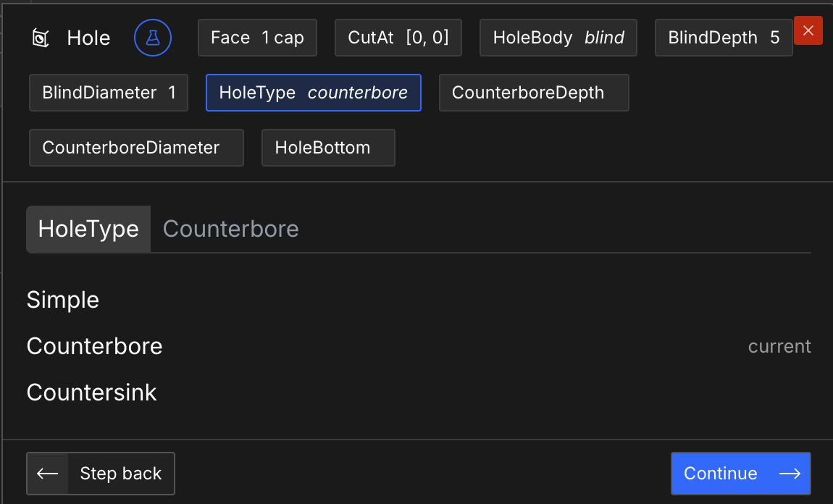Open the BlindDepth argument
The width and height of the screenshot is (833, 504).
click(723, 38)
